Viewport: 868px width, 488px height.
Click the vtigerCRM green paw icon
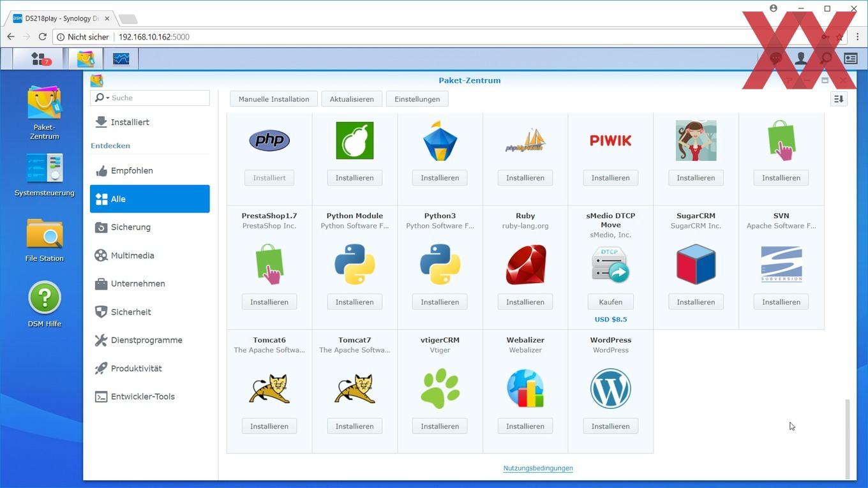[x=440, y=388]
